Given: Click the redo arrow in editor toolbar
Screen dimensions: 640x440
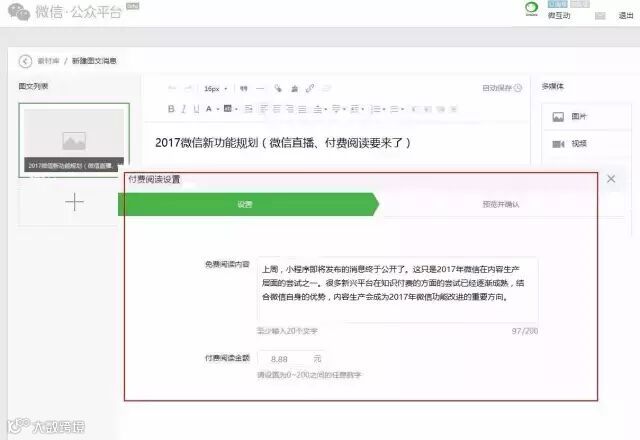Looking at the screenshot, I should [x=188, y=88].
